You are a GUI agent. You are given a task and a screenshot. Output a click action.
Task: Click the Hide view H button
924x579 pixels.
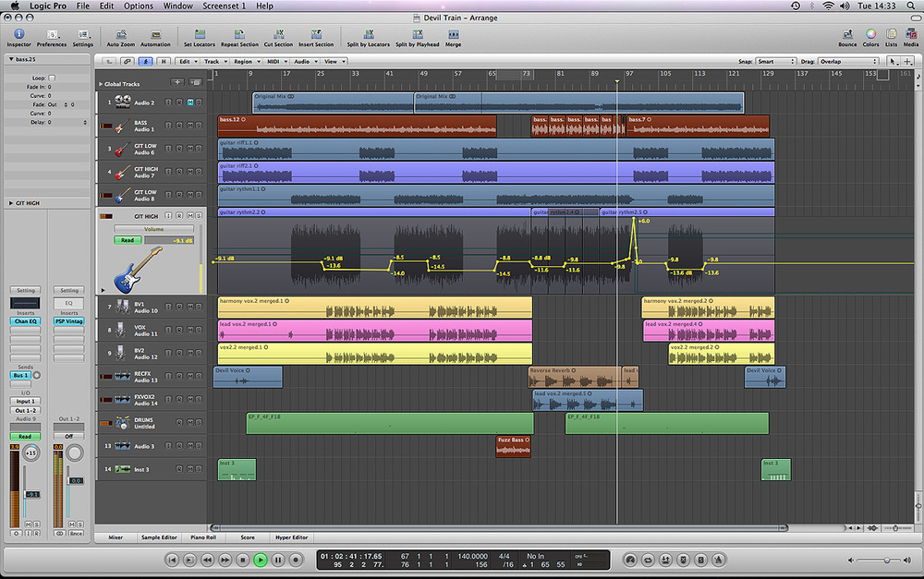pos(164,61)
